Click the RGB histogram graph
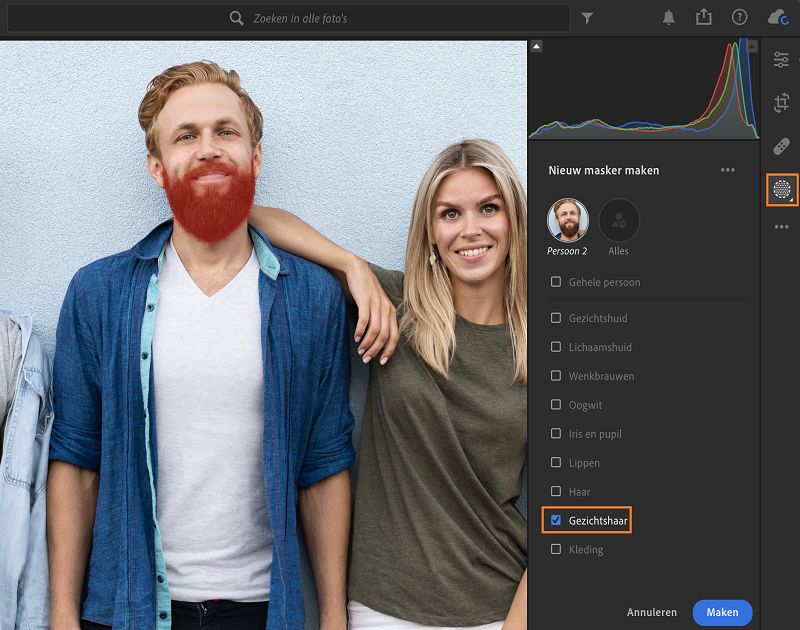The width and height of the screenshot is (800, 630). coord(644,89)
